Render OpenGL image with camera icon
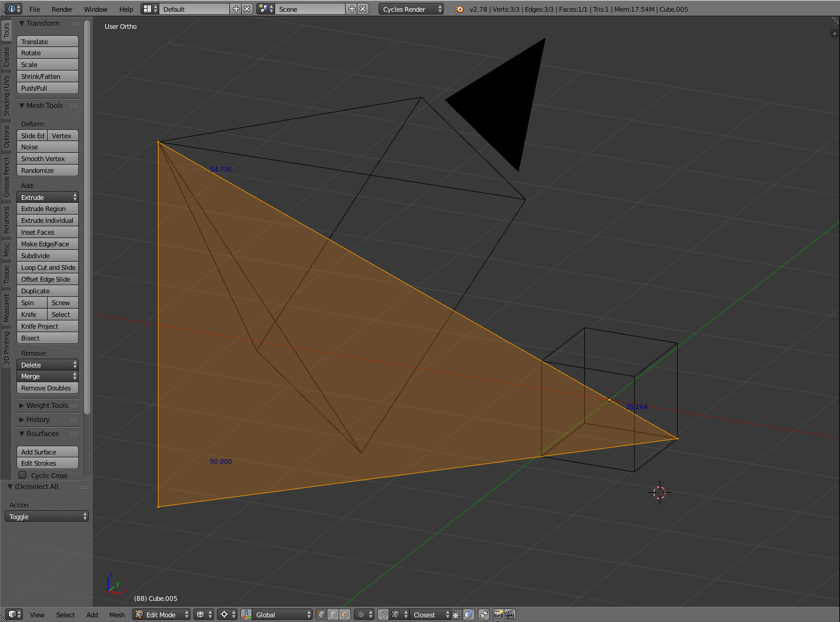 [498, 614]
